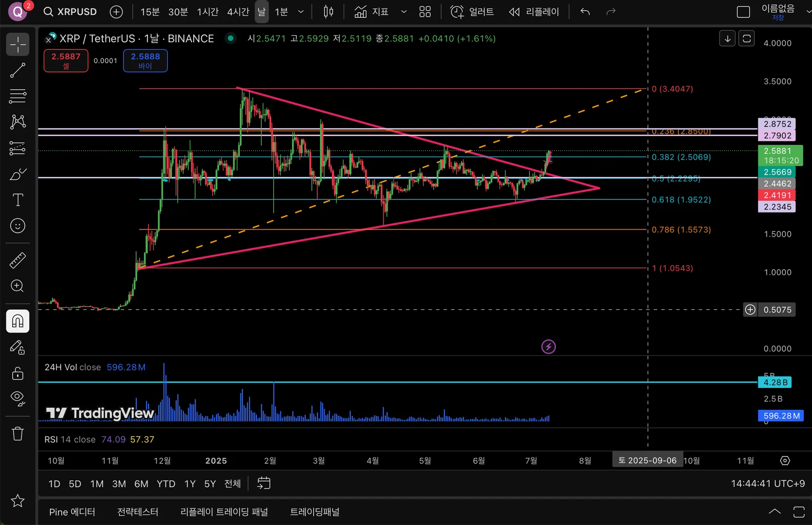This screenshot has height=525, width=812.
Task: Open the favorites star toolbar
Action: point(18,500)
